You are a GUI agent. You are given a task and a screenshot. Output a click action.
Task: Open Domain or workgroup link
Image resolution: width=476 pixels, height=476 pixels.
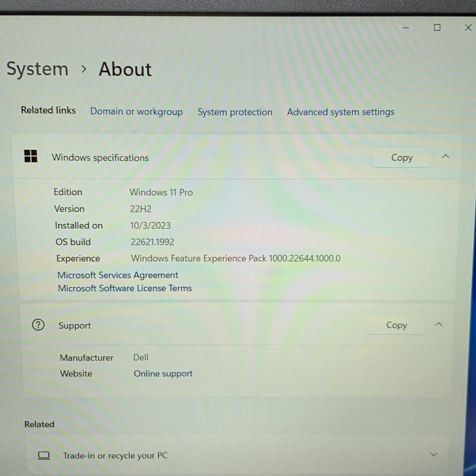click(x=136, y=112)
